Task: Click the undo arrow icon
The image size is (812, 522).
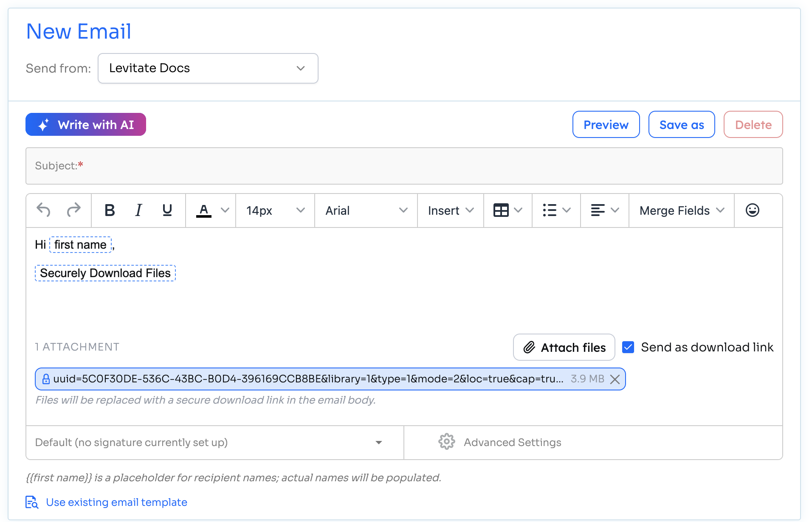Action: [43, 210]
